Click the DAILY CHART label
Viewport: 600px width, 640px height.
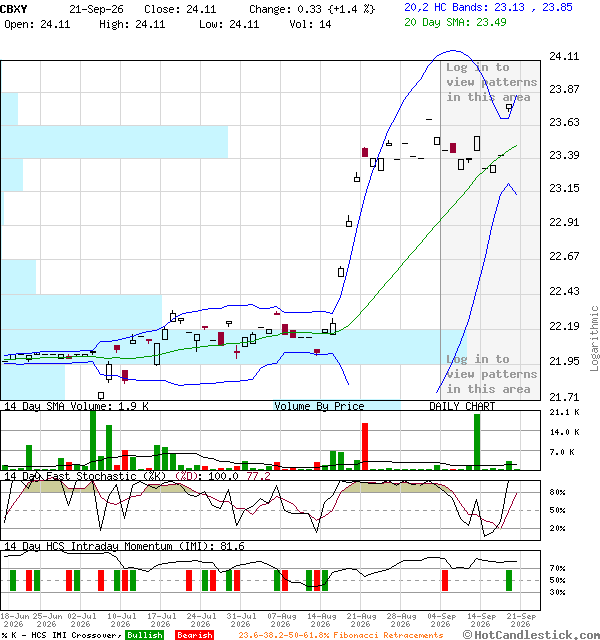coord(462,406)
